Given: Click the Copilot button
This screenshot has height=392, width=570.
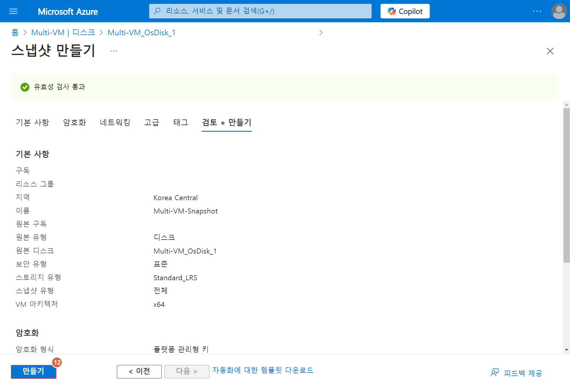Looking at the screenshot, I should coord(405,11).
